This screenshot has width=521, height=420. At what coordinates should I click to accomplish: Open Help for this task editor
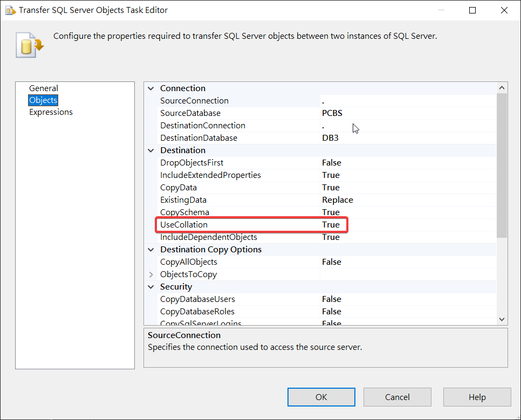click(x=477, y=397)
